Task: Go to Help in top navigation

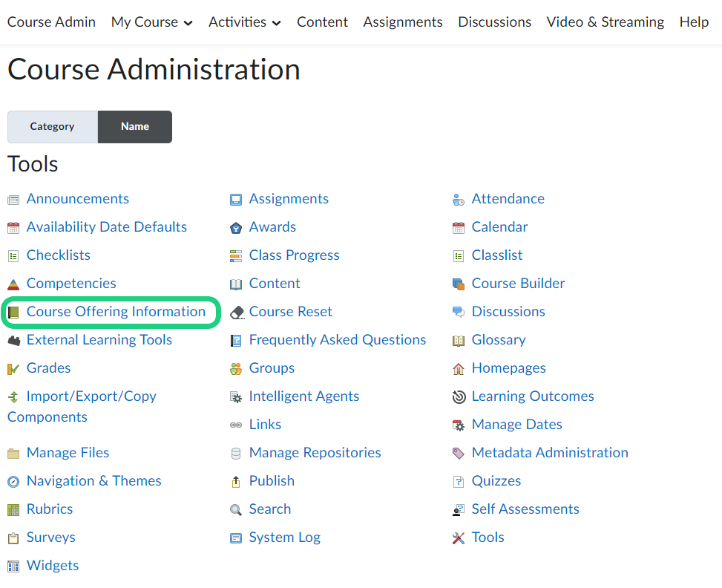Action: tap(694, 22)
